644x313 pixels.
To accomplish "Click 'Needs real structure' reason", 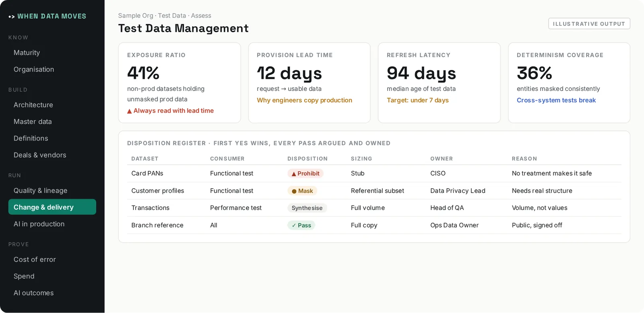I will (542, 191).
